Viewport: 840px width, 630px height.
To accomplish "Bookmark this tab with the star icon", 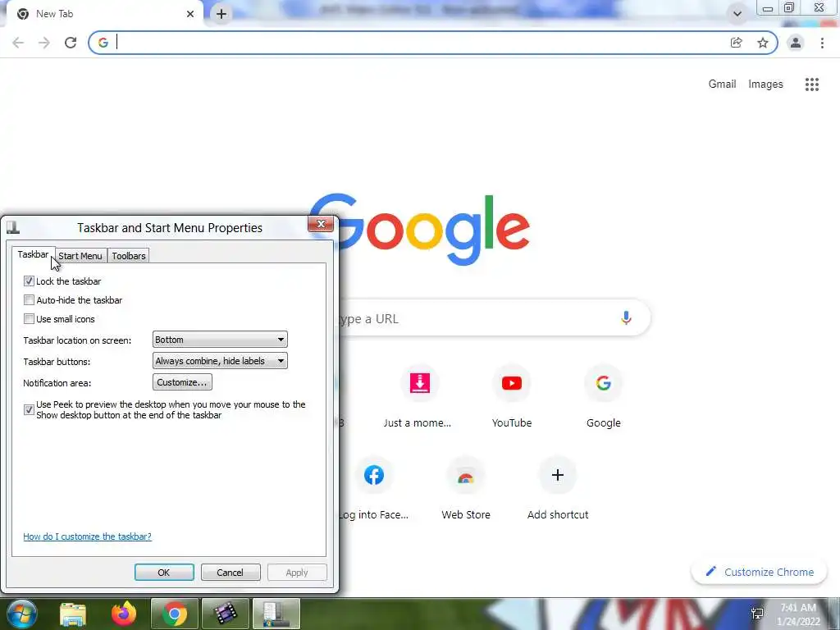I will click(x=763, y=43).
